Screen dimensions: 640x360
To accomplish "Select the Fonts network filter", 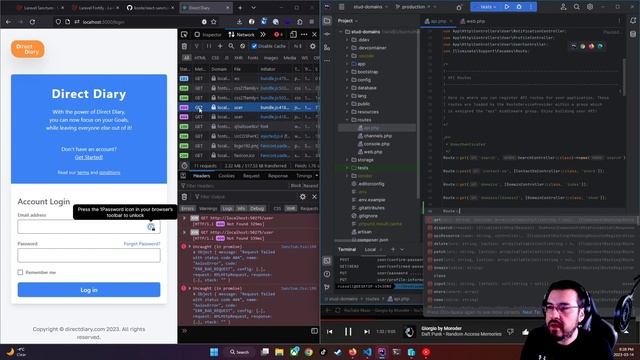I will pyautogui.click(x=253, y=58).
